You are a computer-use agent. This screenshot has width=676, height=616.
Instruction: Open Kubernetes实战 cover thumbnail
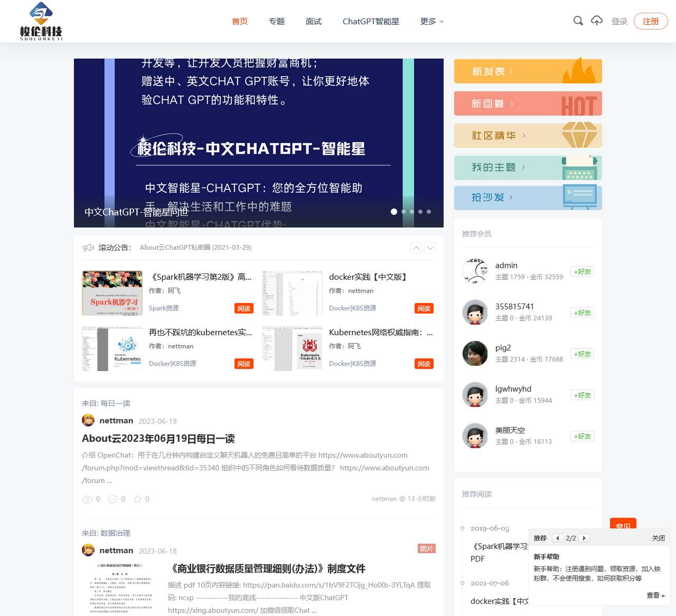(112, 349)
